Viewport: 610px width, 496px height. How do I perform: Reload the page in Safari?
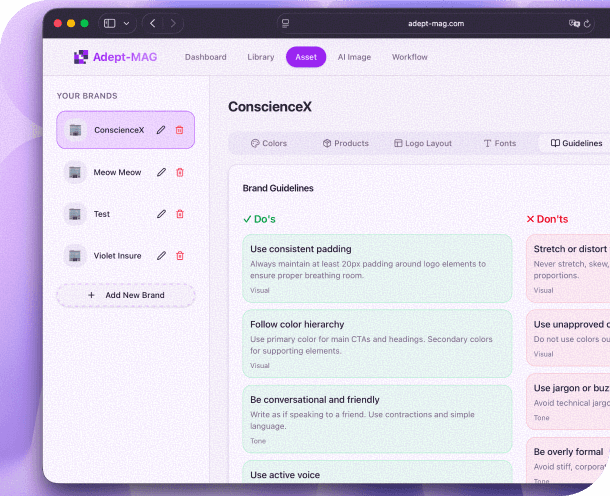pyautogui.click(x=586, y=23)
